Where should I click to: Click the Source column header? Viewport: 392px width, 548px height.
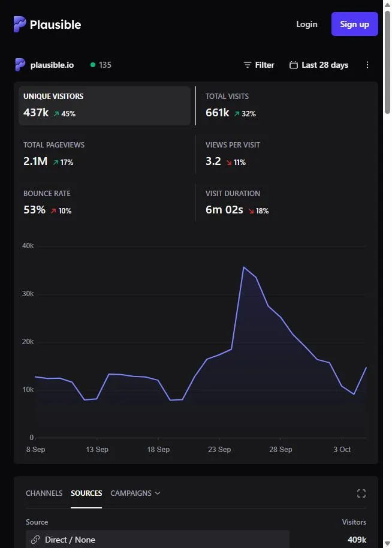point(37,522)
